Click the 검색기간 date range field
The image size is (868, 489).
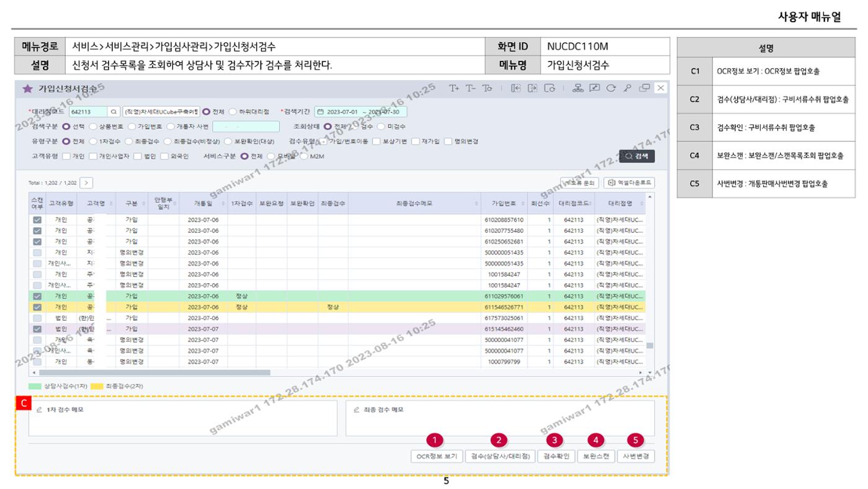point(361,112)
